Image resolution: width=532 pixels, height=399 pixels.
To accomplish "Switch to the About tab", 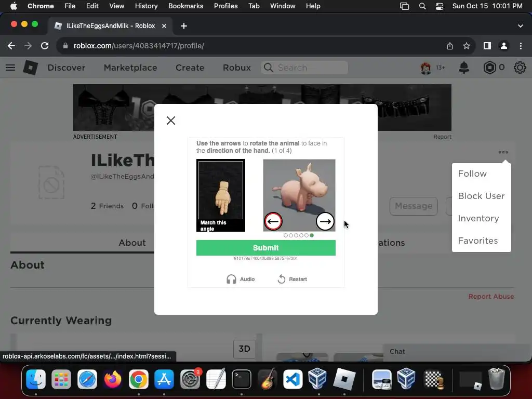I will [132, 243].
